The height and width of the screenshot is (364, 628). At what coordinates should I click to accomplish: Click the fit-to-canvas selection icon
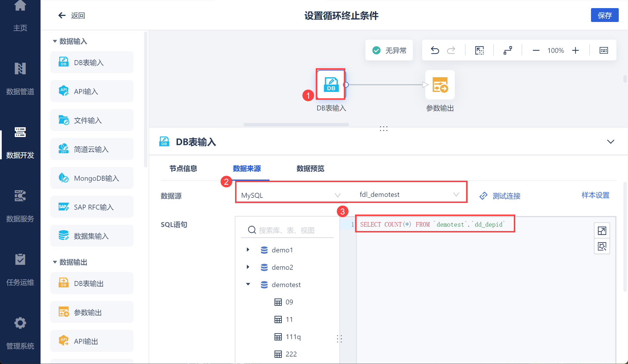click(479, 50)
